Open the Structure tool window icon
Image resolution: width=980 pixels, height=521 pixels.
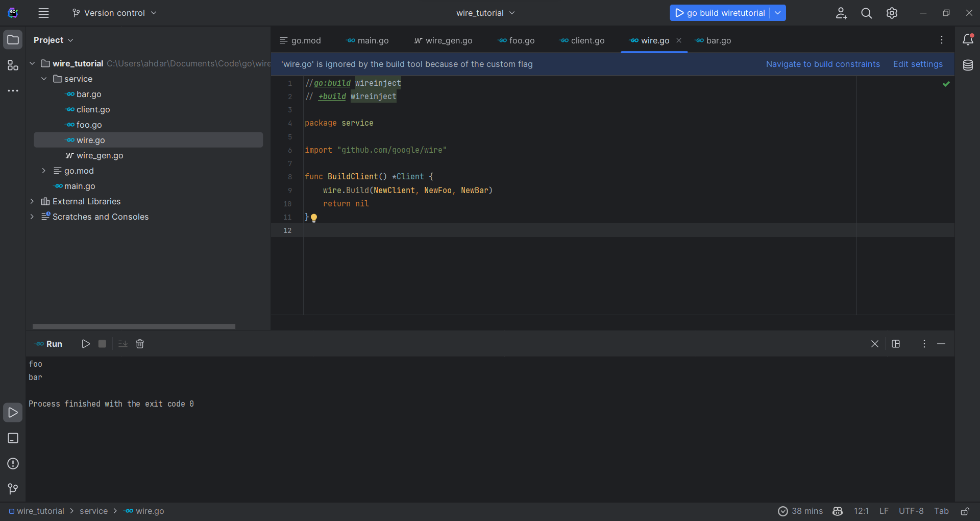tap(13, 65)
